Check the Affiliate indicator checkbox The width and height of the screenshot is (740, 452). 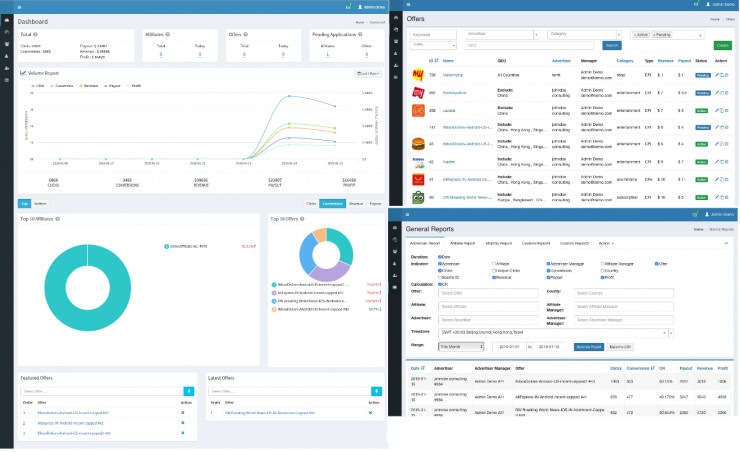[x=494, y=264]
